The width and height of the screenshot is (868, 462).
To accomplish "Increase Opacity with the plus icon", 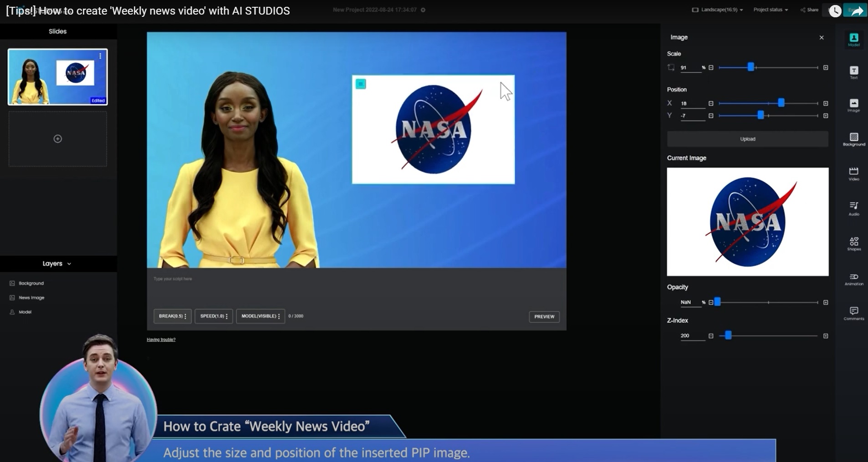I will pyautogui.click(x=826, y=302).
